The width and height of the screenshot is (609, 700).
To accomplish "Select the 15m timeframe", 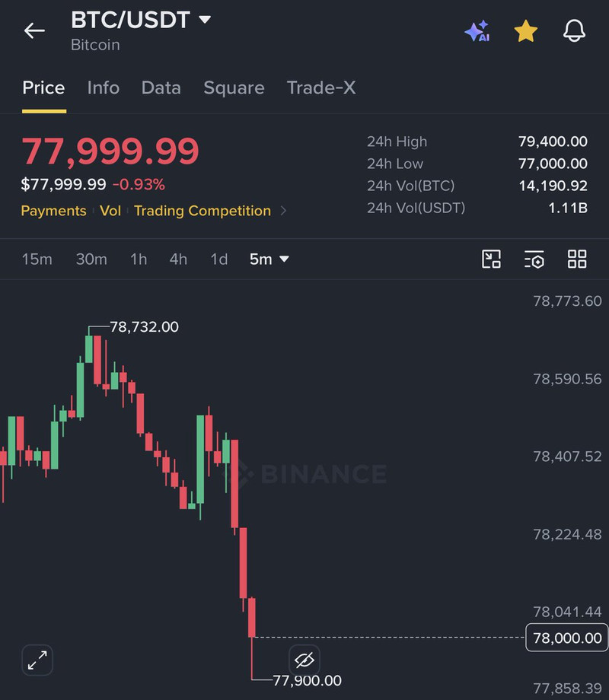I will point(37,259).
